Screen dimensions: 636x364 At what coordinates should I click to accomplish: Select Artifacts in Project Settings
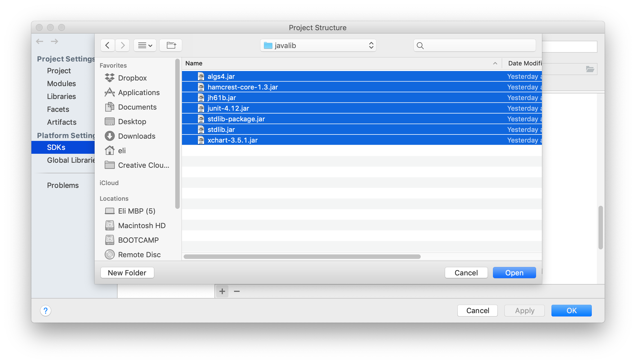click(62, 122)
